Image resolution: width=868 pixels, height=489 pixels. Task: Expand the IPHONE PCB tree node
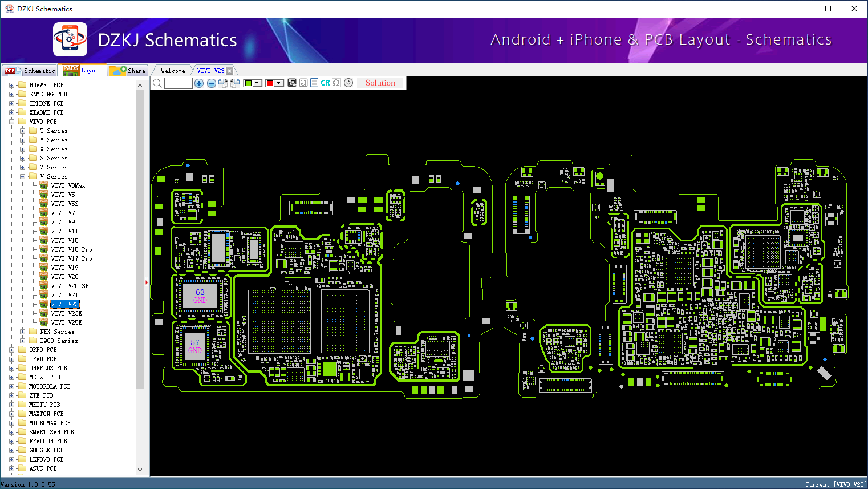(11, 103)
